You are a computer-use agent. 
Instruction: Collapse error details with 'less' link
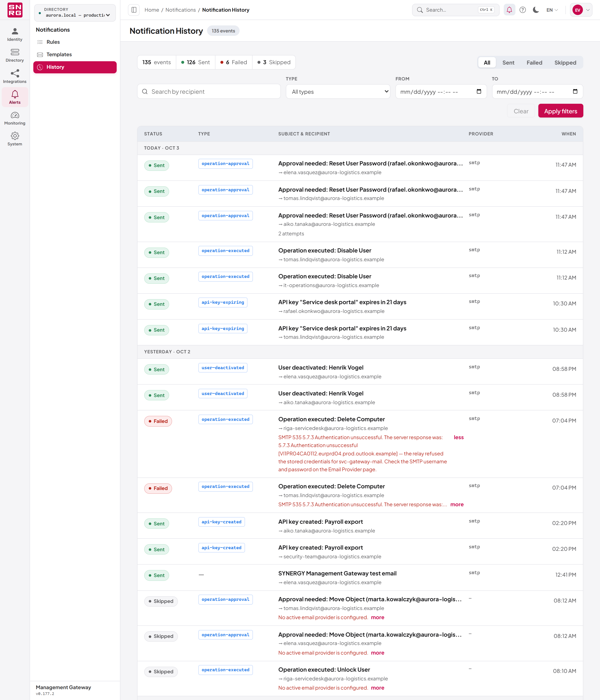pyautogui.click(x=459, y=437)
